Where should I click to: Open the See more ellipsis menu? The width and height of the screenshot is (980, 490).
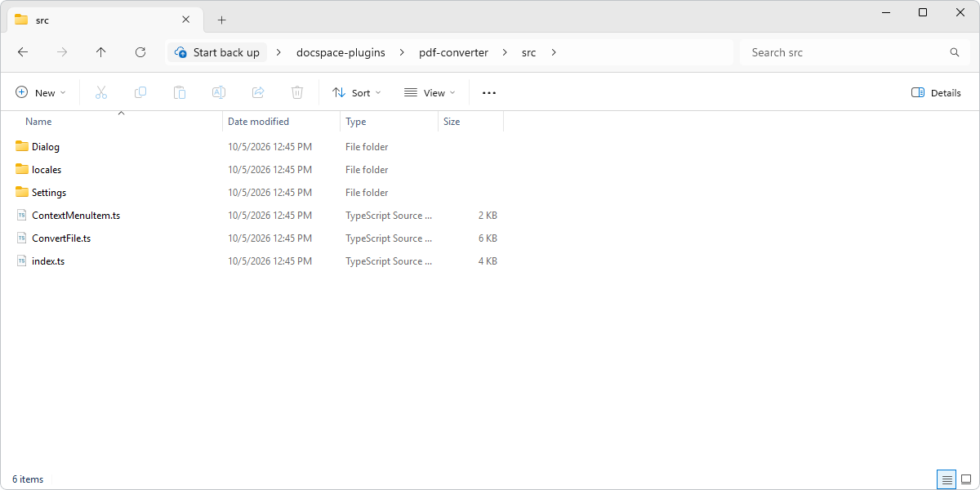[489, 93]
